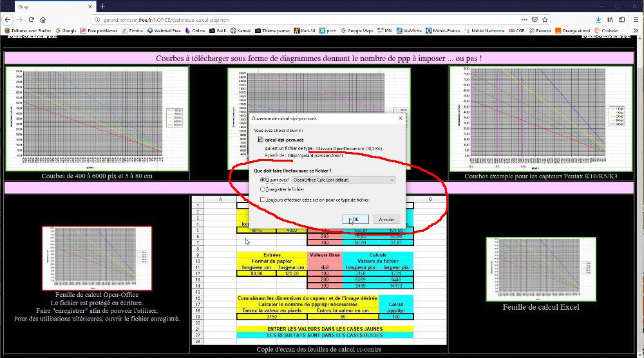644x358 pixels.
Task: Click the 'Copie d'écran des feuilles' caption
Action: pyautogui.click(x=319, y=350)
